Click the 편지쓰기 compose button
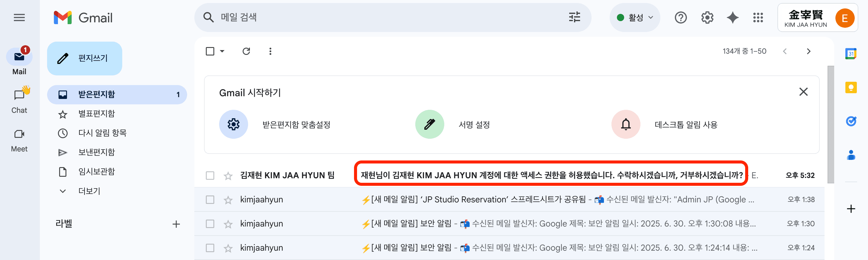868x260 pixels. 84,58
